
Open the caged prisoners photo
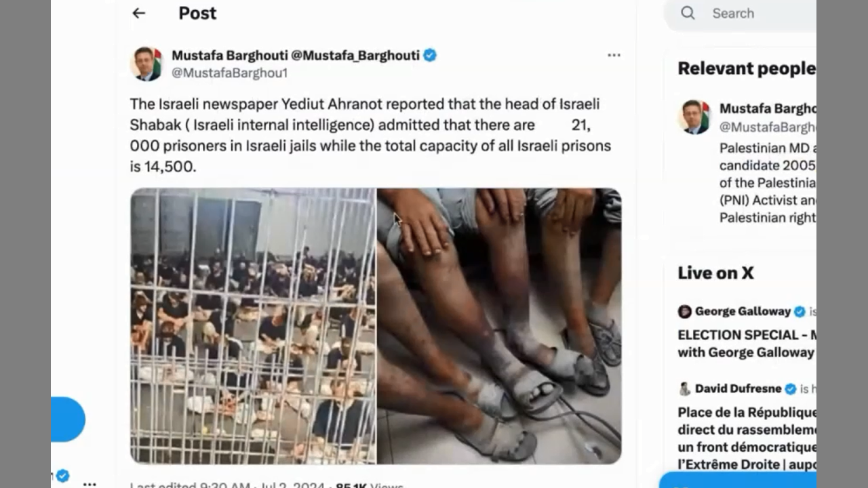[253, 326]
